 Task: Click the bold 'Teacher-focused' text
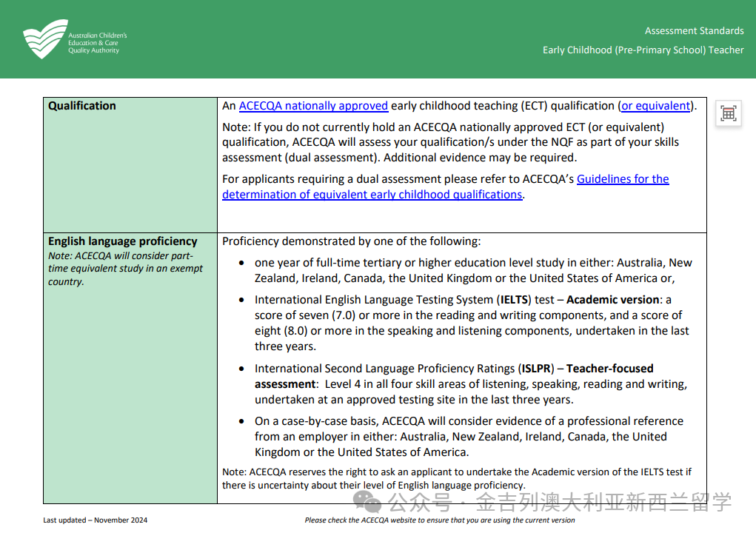pyautogui.click(x=610, y=369)
